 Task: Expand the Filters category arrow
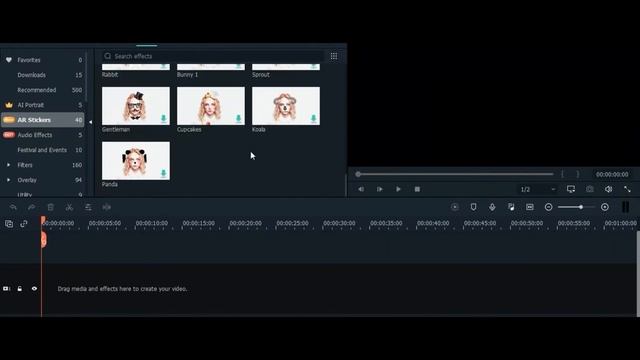[9, 165]
